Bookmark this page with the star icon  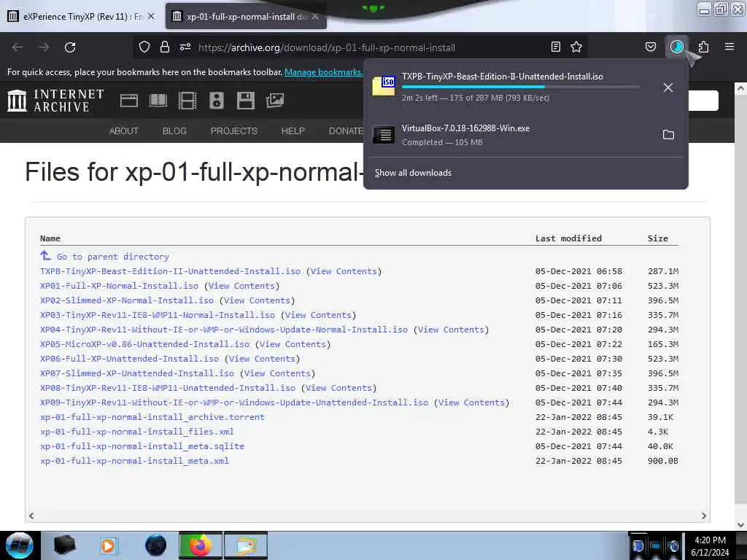(x=576, y=47)
